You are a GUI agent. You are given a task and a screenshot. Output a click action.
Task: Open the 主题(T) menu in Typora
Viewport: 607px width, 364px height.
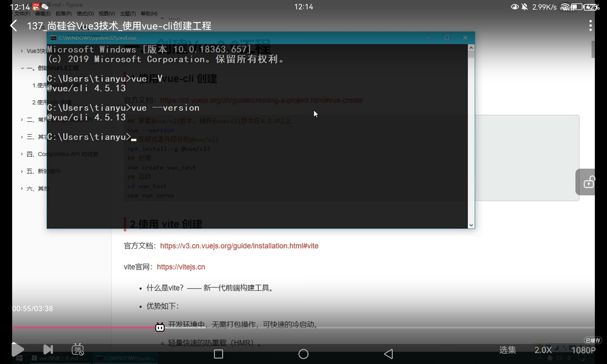point(128,14)
